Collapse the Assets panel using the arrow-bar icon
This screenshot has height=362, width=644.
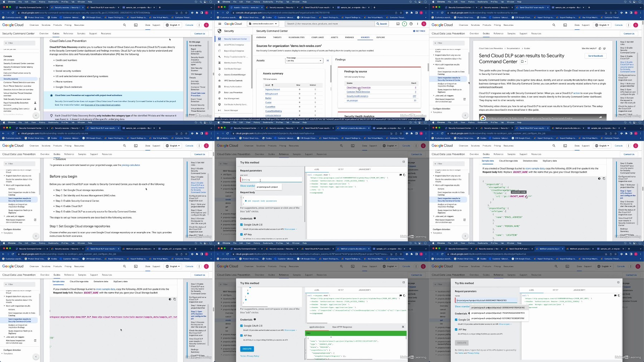328,61
